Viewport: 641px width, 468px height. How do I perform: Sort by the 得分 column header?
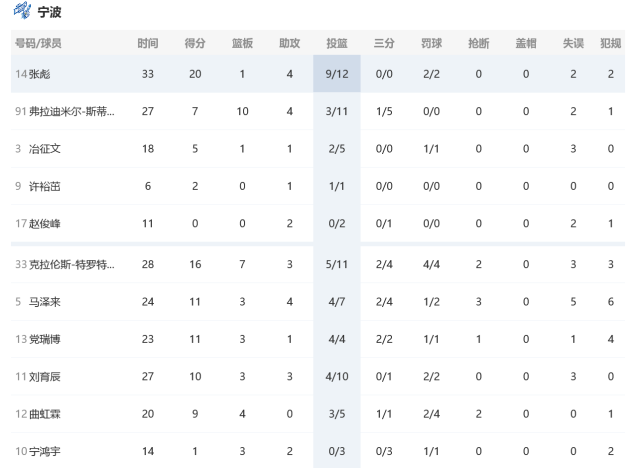pos(195,43)
